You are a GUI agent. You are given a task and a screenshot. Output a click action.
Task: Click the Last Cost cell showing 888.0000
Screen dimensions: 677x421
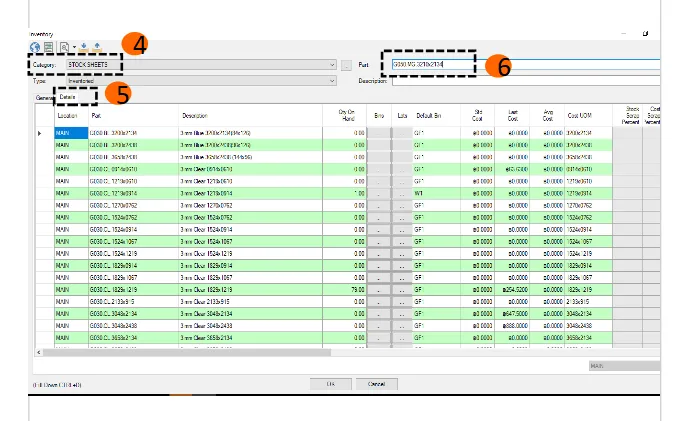pyautogui.click(x=512, y=326)
